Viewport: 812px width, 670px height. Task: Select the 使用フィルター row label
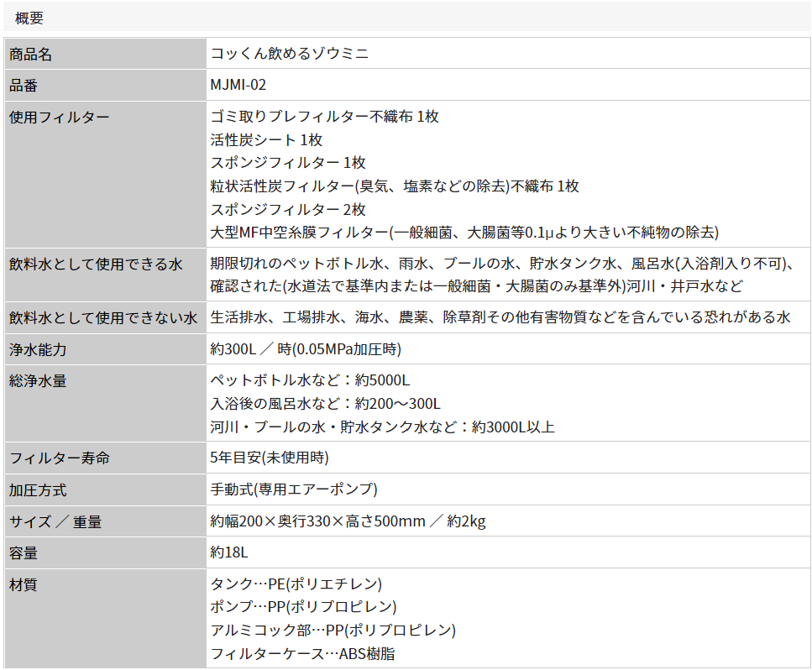(59, 118)
